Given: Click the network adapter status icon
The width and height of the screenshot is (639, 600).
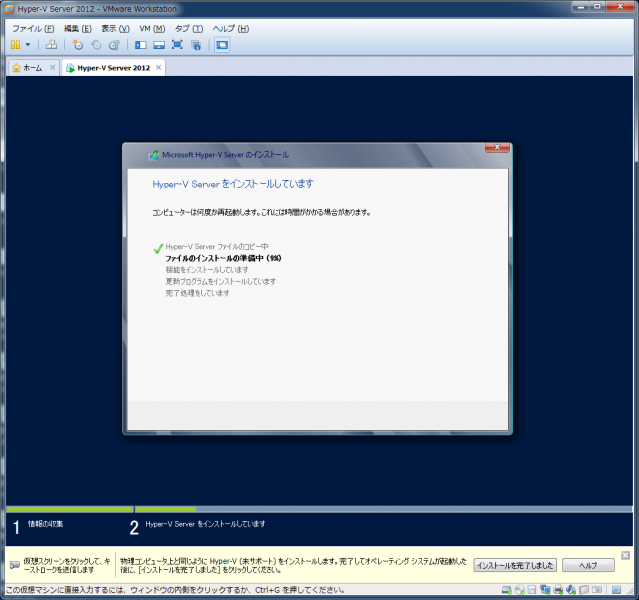Looking at the screenshot, I should click(x=545, y=590).
